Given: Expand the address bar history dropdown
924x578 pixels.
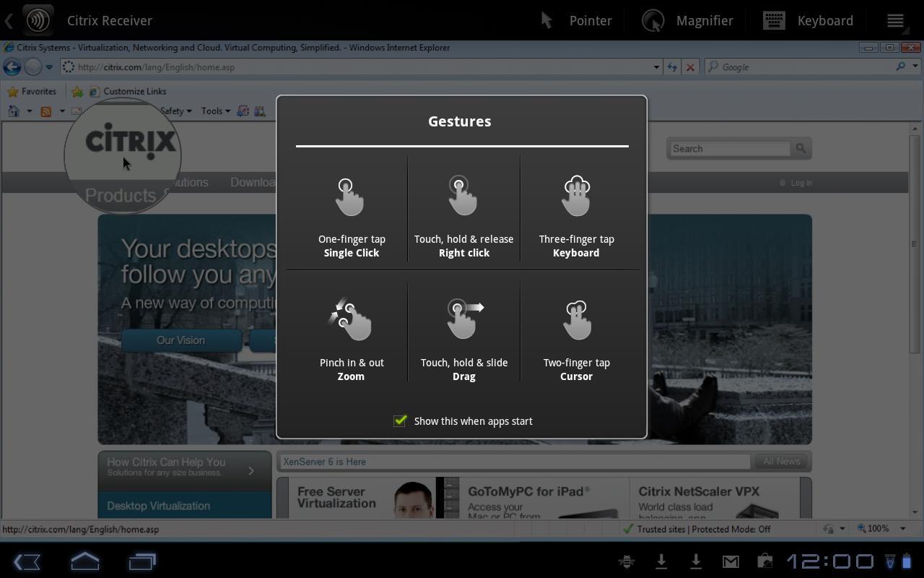Looking at the screenshot, I should point(656,67).
